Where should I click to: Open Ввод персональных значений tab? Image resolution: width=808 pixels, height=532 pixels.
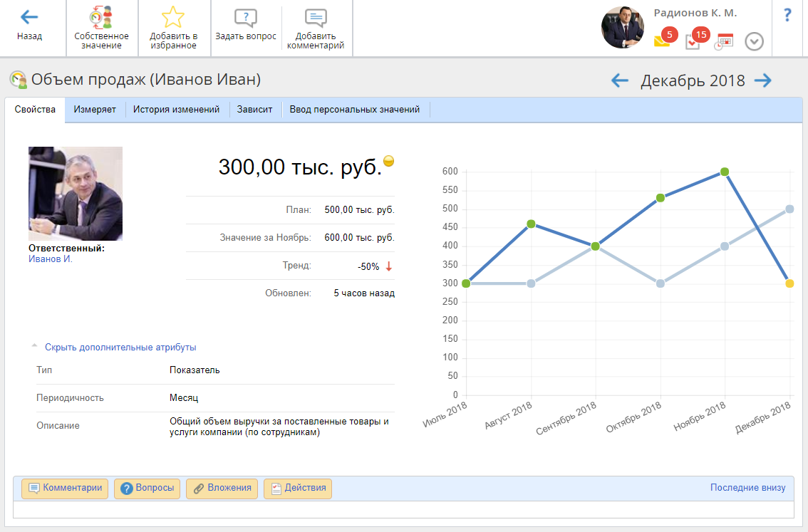click(355, 110)
